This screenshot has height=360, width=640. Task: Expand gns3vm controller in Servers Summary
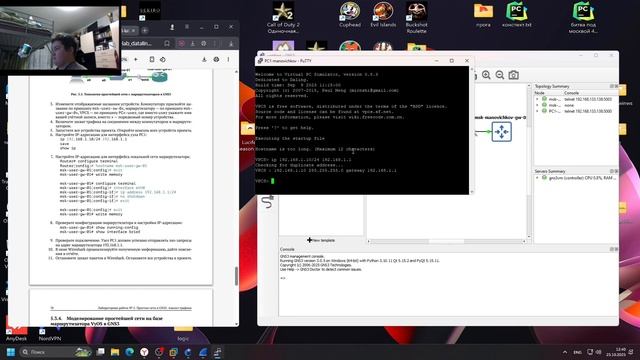[537, 178]
